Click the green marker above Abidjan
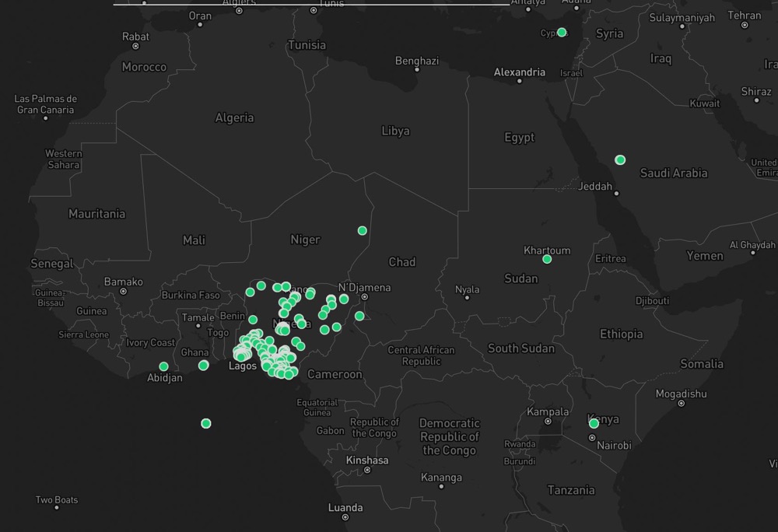778x532 pixels. pyautogui.click(x=163, y=366)
